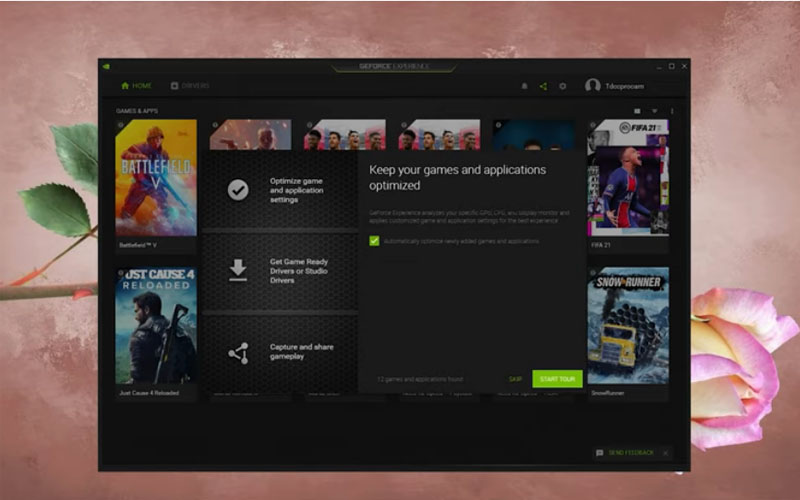
Task: Click the Start Tour button
Action: coord(557,379)
